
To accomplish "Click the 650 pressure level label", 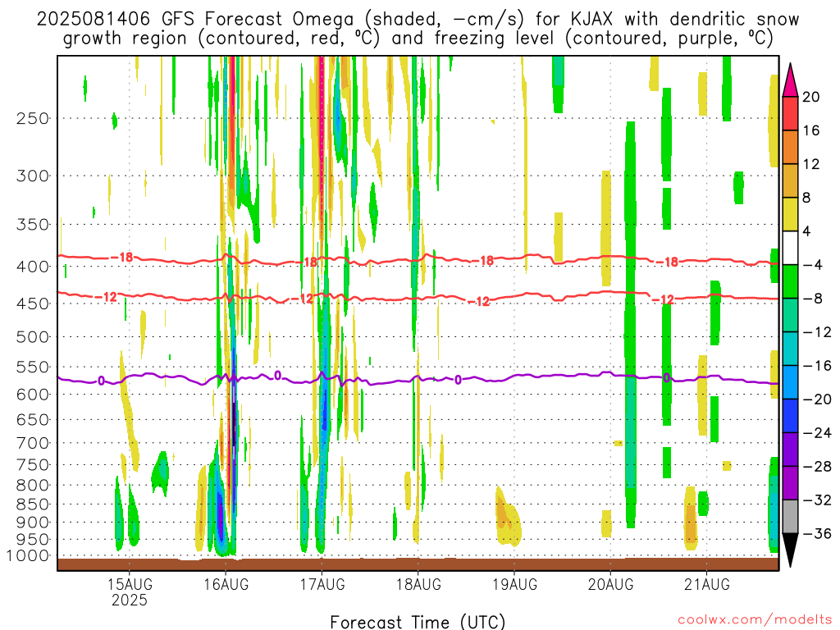I will pyautogui.click(x=33, y=419).
